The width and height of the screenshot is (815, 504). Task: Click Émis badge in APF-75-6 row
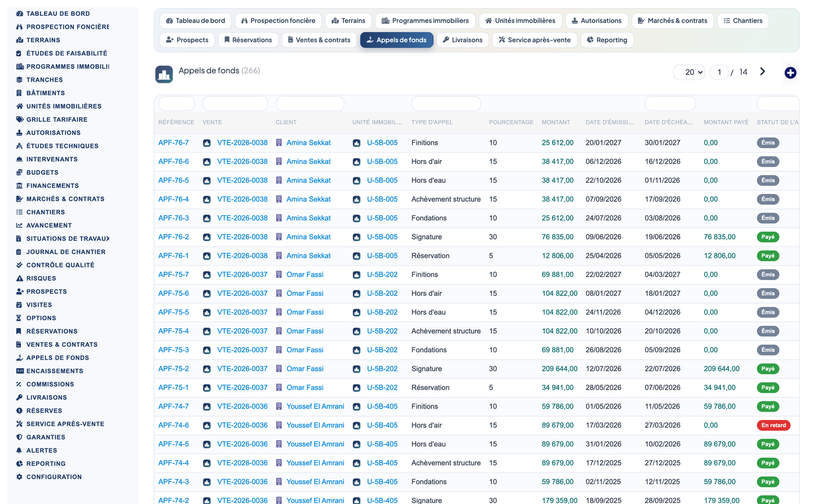(768, 294)
